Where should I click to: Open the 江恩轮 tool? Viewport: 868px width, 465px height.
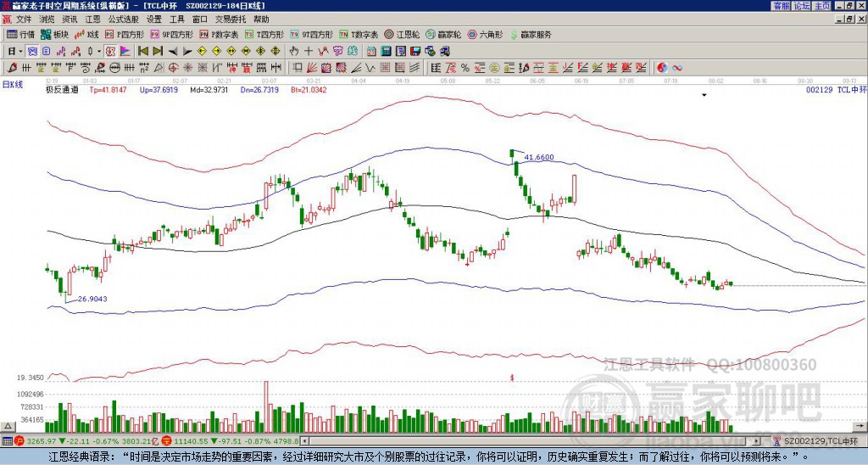[402, 34]
